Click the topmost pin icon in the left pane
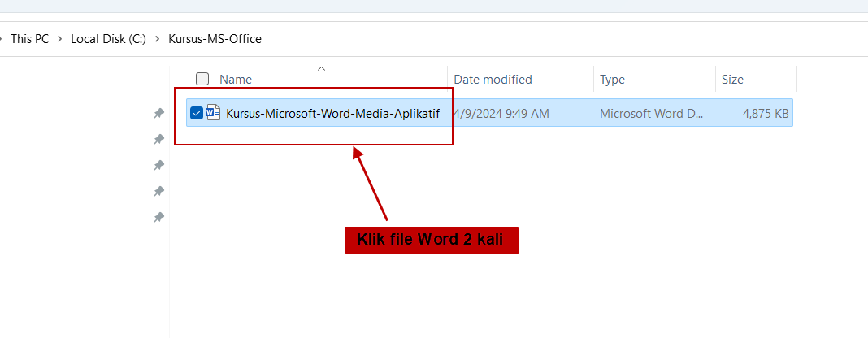The width and height of the screenshot is (868, 338). click(x=159, y=114)
